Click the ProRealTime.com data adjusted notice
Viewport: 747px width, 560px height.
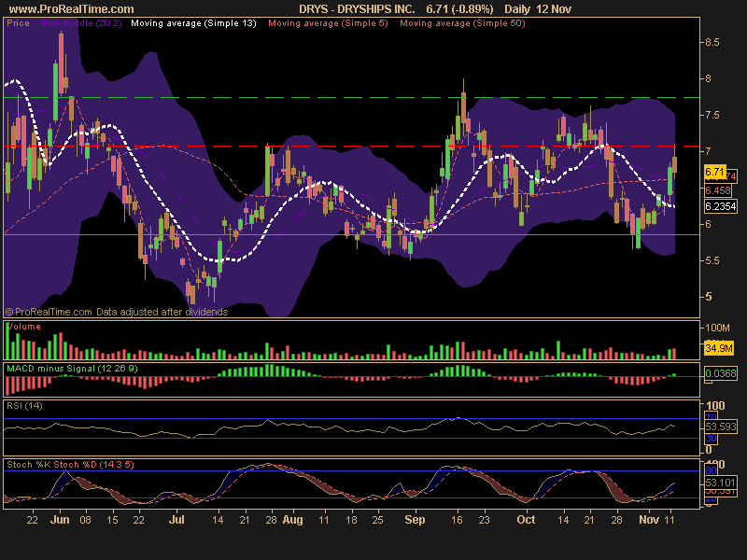click(x=117, y=312)
